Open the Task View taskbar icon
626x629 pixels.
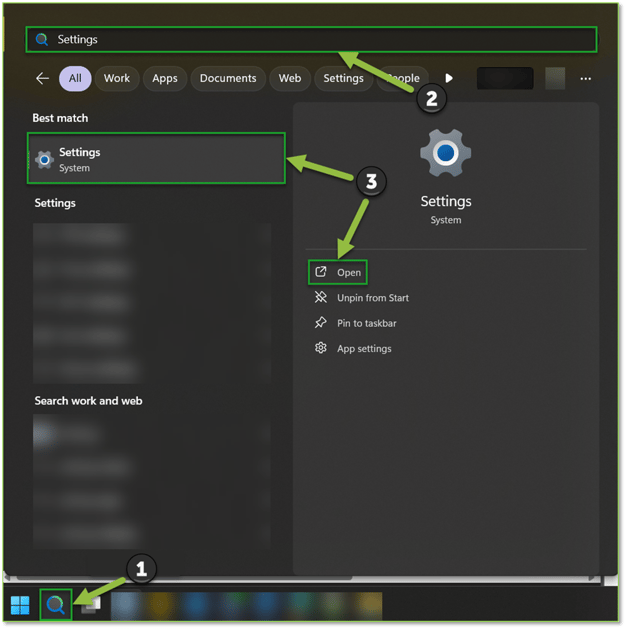91,605
